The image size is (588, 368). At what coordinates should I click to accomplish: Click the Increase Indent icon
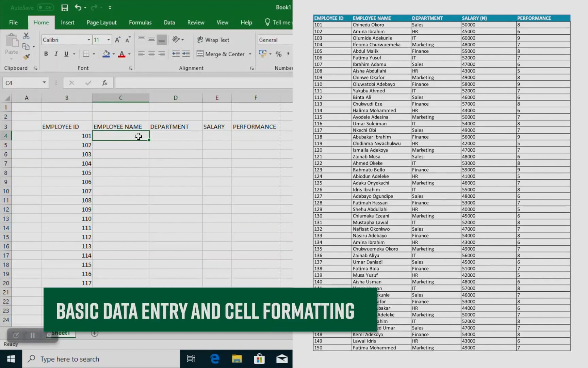(x=186, y=54)
